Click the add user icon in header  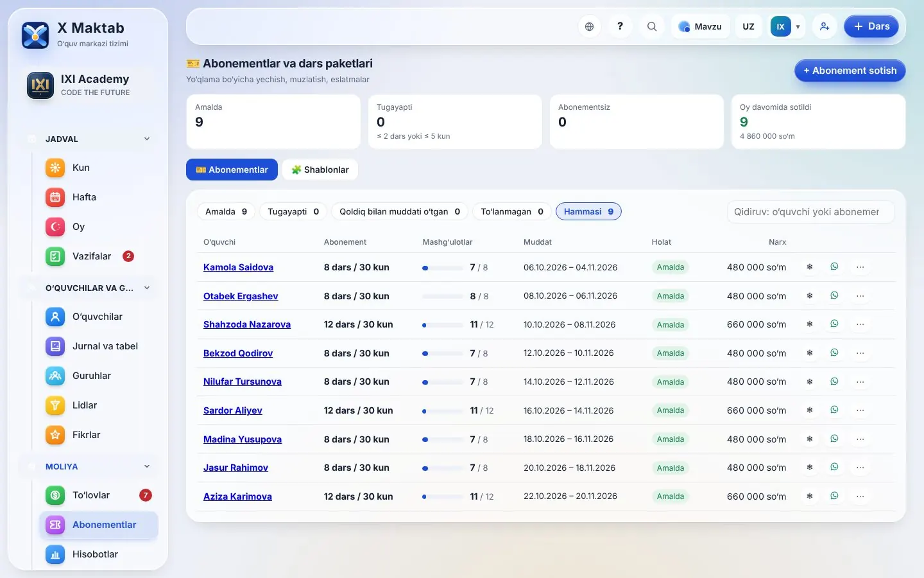(x=825, y=26)
